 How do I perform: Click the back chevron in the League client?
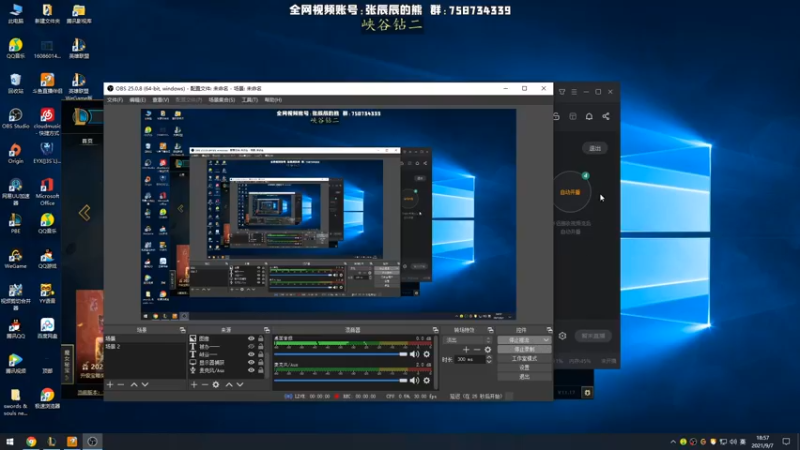pos(85,213)
